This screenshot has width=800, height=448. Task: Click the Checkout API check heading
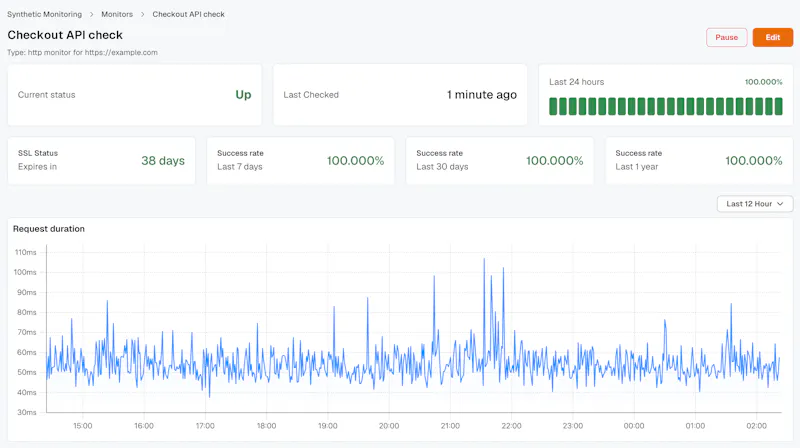pos(65,35)
